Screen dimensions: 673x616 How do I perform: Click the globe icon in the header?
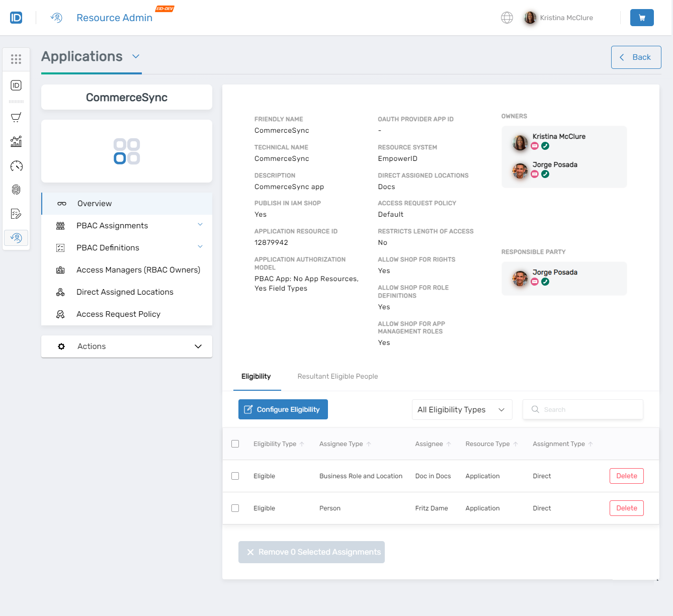point(507,17)
